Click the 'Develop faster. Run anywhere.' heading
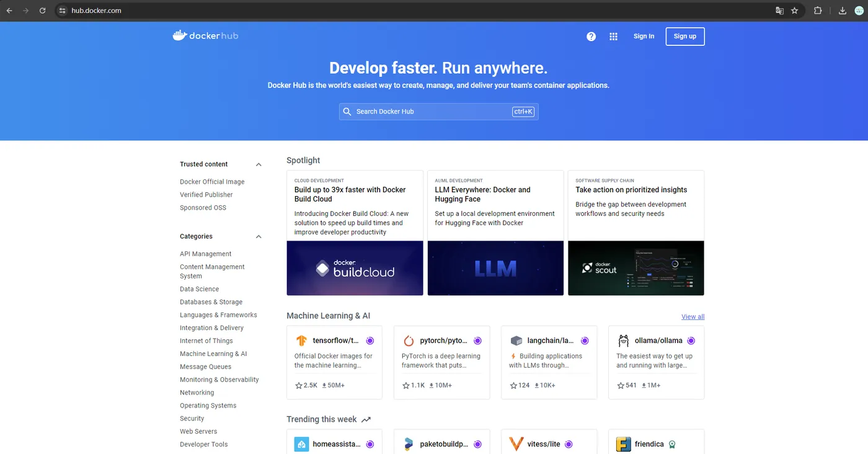Viewport: 868px width, 454px height. [438, 68]
